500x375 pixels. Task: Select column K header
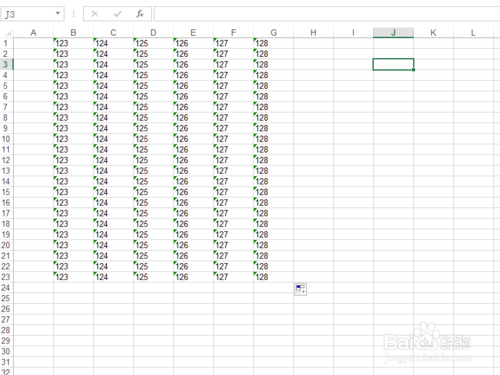coord(433,33)
